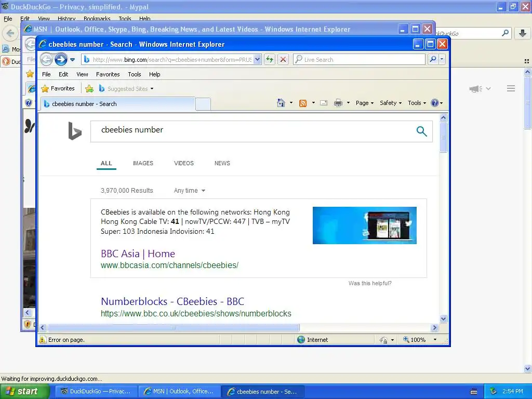Click the red Stop loading icon
Screen dimensions: 532x399
click(x=283, y=60)
